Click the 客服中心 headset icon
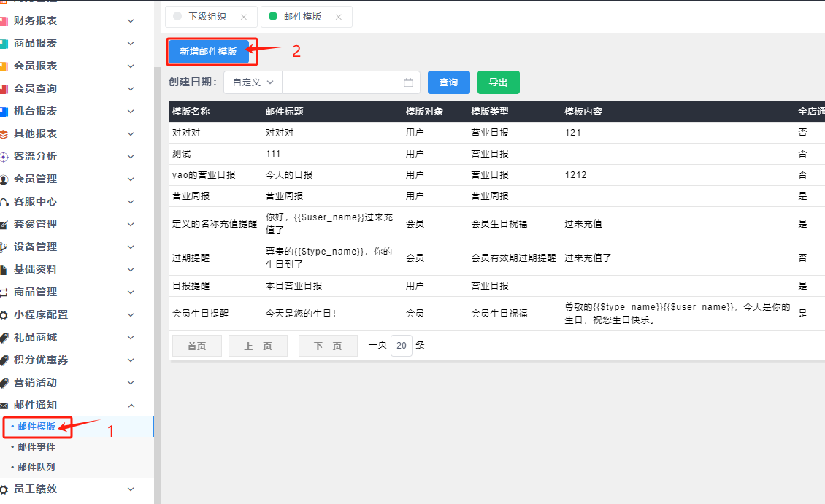The image size is (825, 504). (x=4, y=202)
